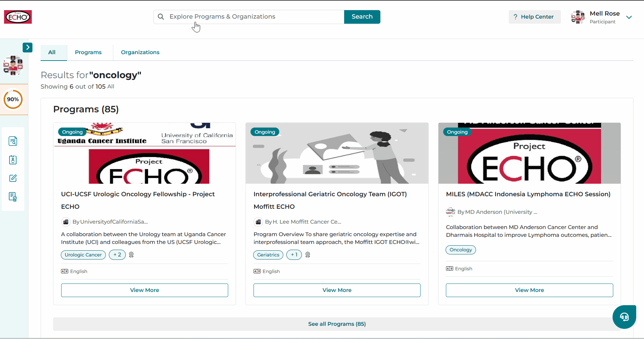
Task: Click By MD Anderson (University ... name
Action: (x=497, y=212)
